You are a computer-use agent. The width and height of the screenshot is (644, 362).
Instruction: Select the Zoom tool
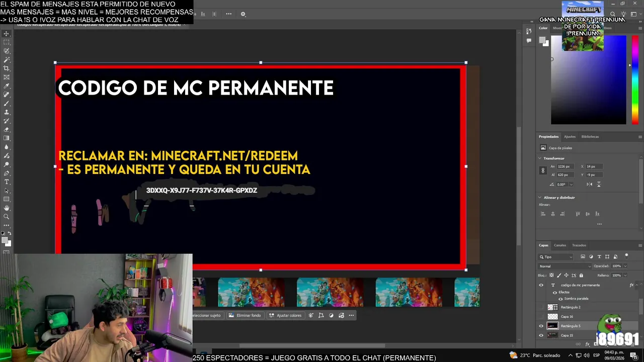pyautogui.click(x=7, y=217)
